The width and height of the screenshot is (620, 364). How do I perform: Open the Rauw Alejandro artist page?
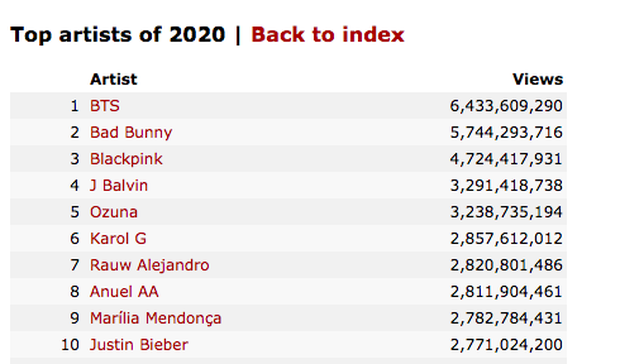coord(149,265)
